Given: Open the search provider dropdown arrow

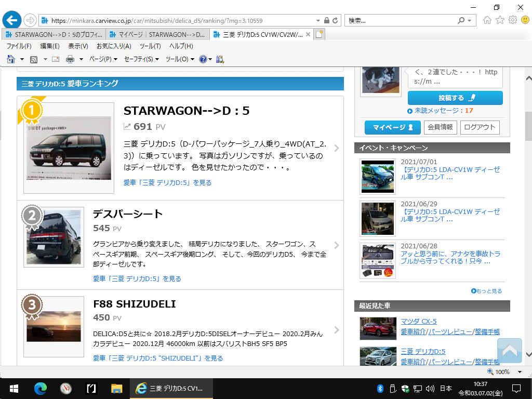Looking at the screenshot, I should [469, 21].
